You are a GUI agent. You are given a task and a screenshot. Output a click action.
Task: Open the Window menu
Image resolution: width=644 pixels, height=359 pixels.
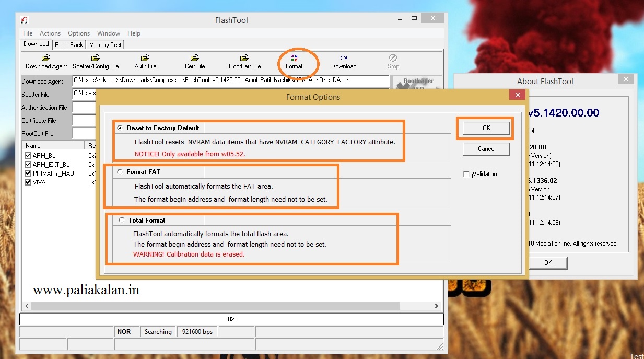coord(109,33)
